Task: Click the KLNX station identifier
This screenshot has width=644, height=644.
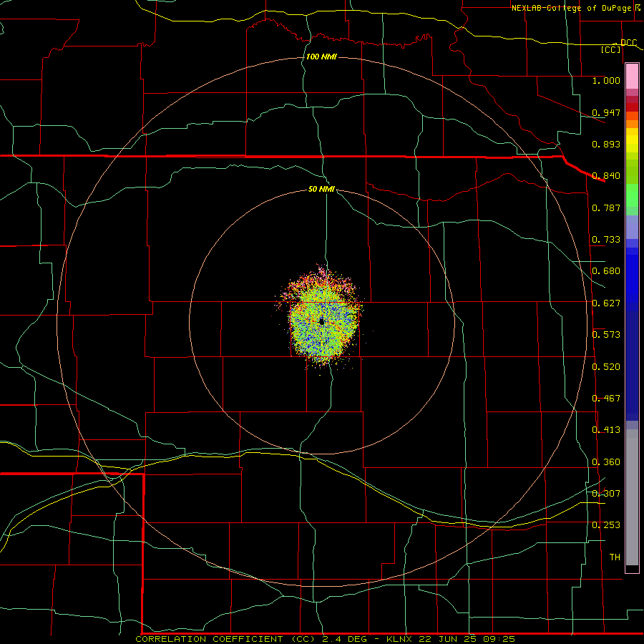Action: (400, 639)
